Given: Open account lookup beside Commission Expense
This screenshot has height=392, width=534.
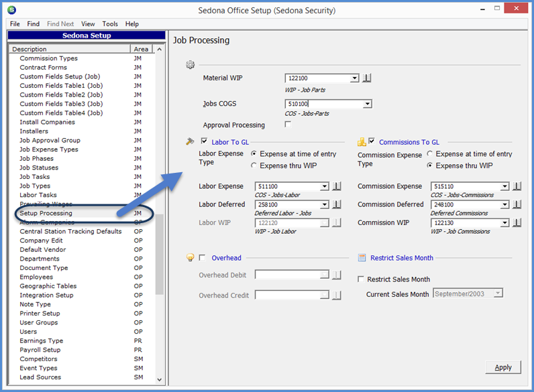Looking at the screenshot, I should pyautogui.click(x=517, y=186).
